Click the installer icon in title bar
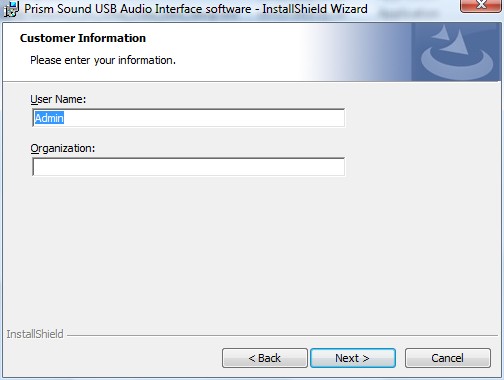This screenshot has width=504, height=380. point(11,9)
